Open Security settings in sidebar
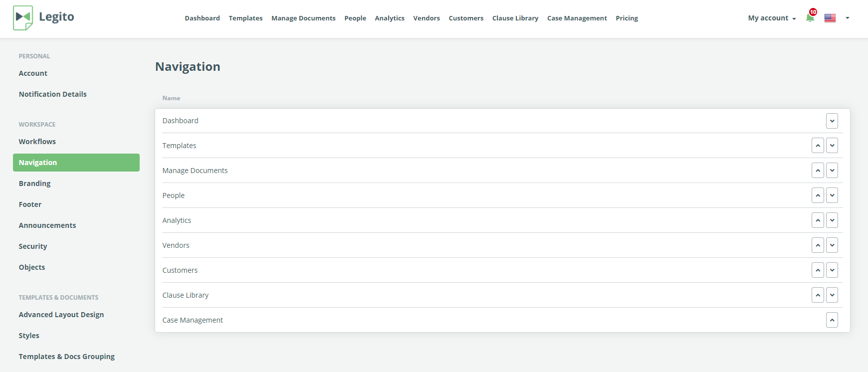Screen dimensions: 868x372 tap(33, 246)
